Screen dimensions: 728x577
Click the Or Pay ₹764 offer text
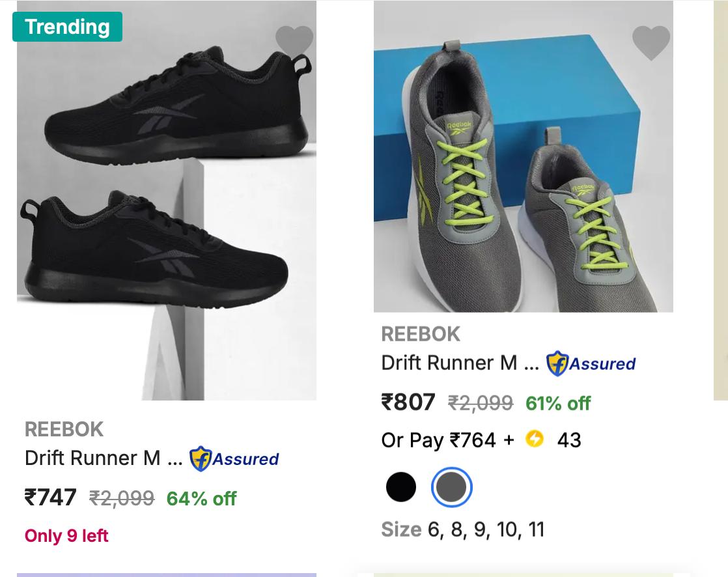pyautogui.click(x=447, y=440)
